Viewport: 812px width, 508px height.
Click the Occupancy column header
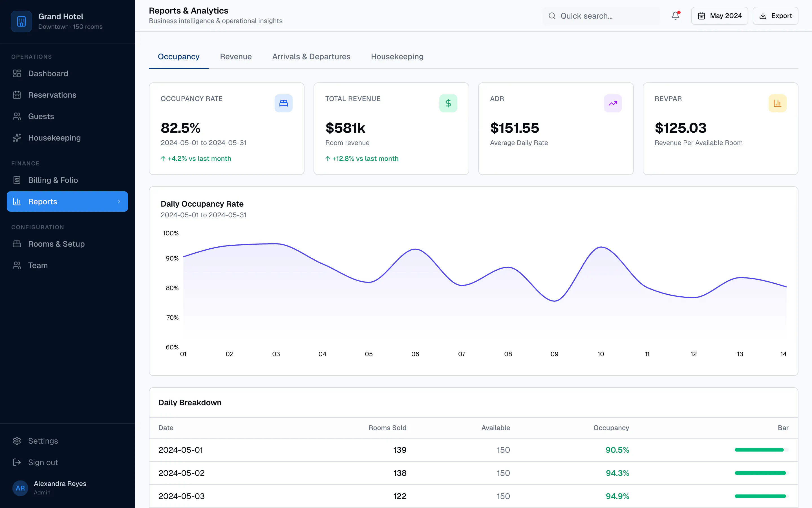click(611, 428)
